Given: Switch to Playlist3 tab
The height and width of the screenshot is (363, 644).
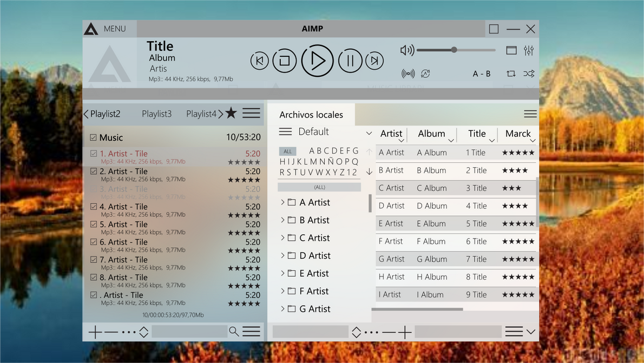Looking at the screenshot, I should (156, 114).
